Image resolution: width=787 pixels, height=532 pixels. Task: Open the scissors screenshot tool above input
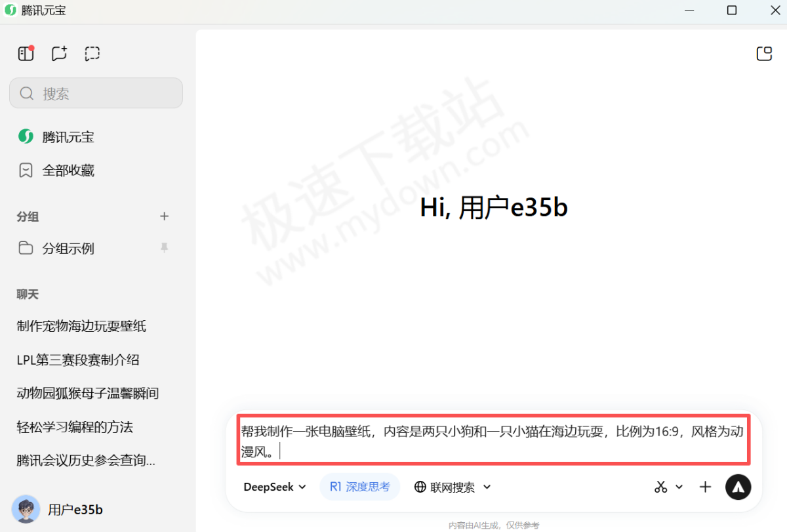pos(660,487)
